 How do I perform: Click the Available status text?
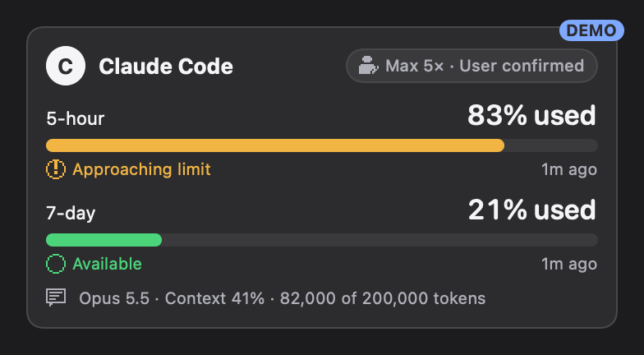click(107, 264)
